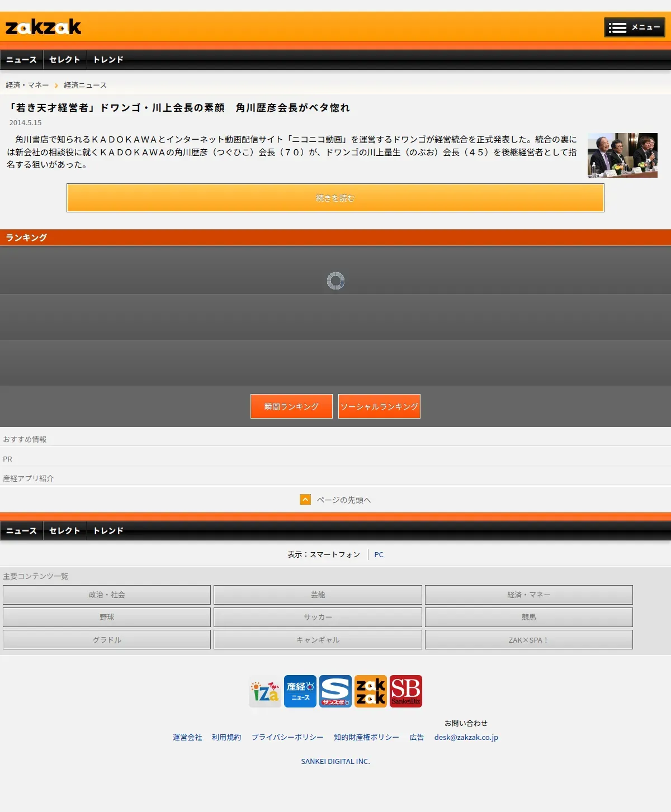671x812 pixels.
Task: Open 経済・マネー breadcrumb link
Action: point(27,85)
